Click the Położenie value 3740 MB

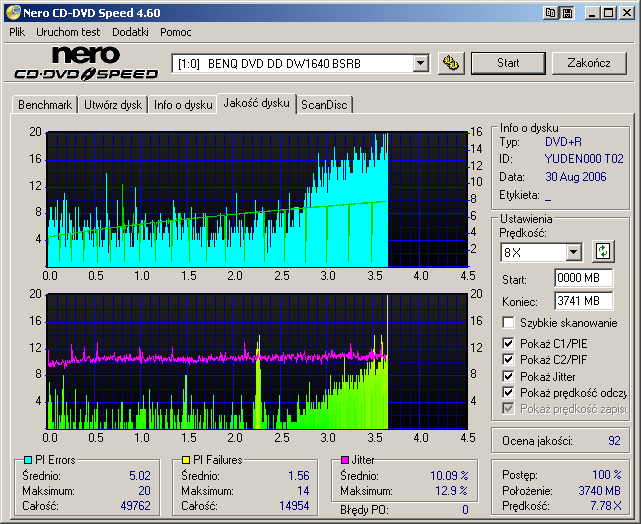coord(599,490)
